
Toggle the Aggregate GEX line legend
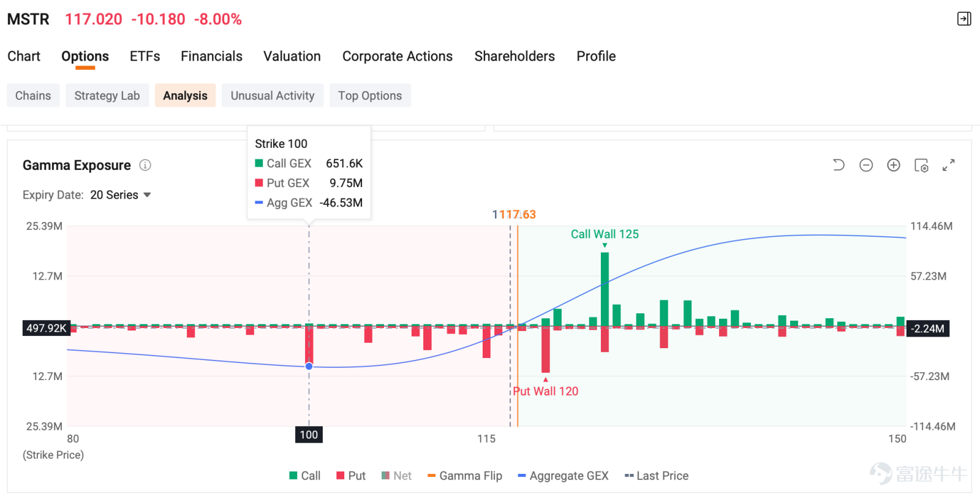(x=563, y=476)
